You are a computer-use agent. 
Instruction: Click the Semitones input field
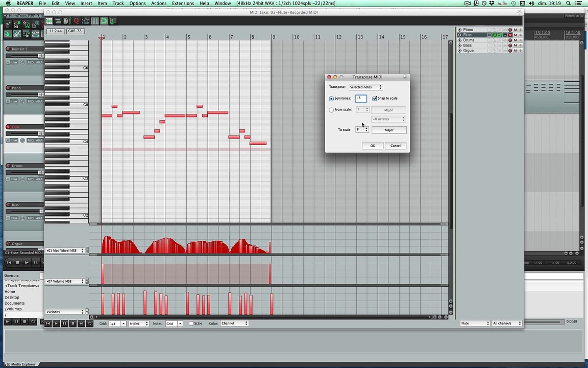coord(360,98)
